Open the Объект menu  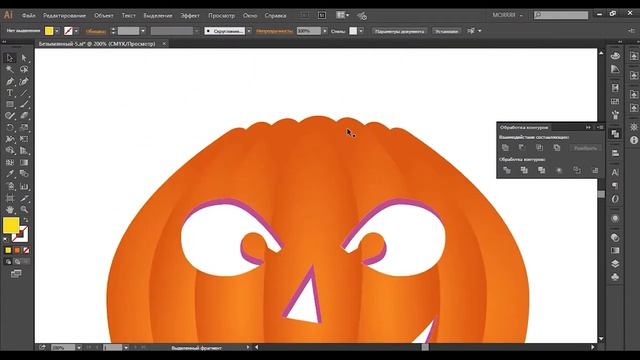(x=104, y=16)
